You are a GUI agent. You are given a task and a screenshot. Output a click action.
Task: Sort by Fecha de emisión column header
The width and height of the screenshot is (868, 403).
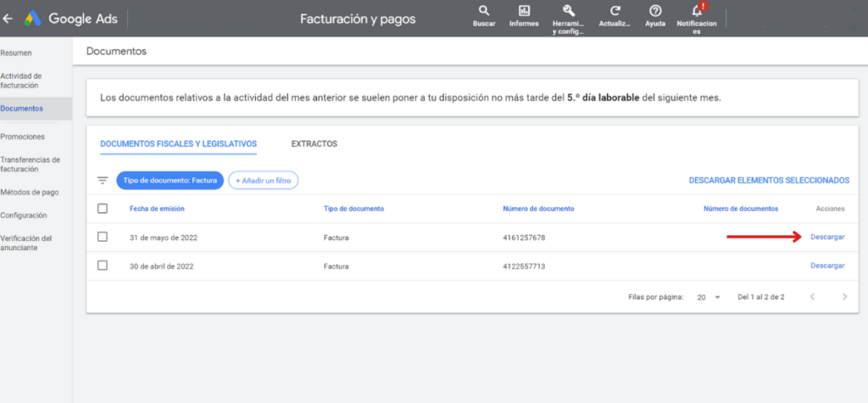point(157,209)
